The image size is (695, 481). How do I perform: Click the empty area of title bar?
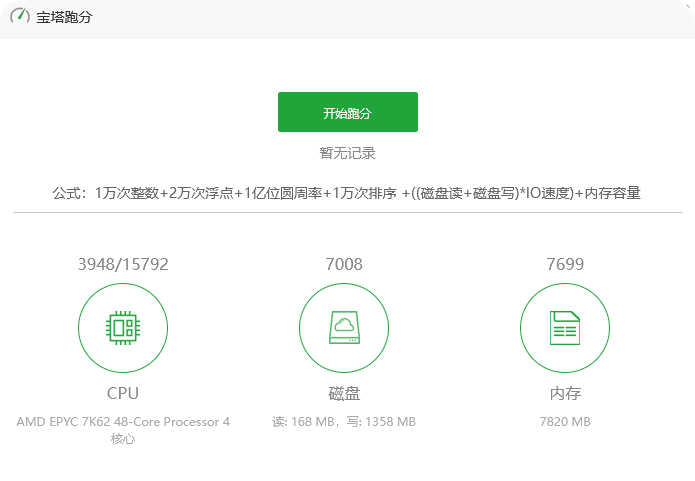point(400,18)
